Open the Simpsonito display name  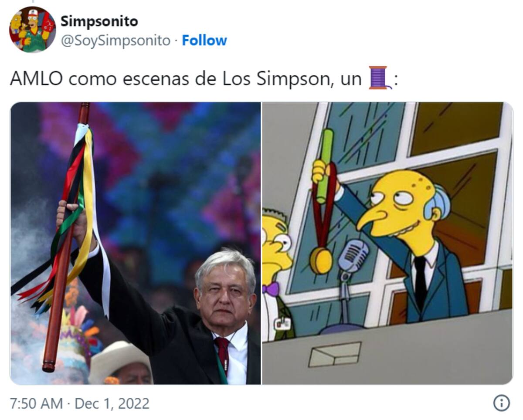(x=99, y=21)
